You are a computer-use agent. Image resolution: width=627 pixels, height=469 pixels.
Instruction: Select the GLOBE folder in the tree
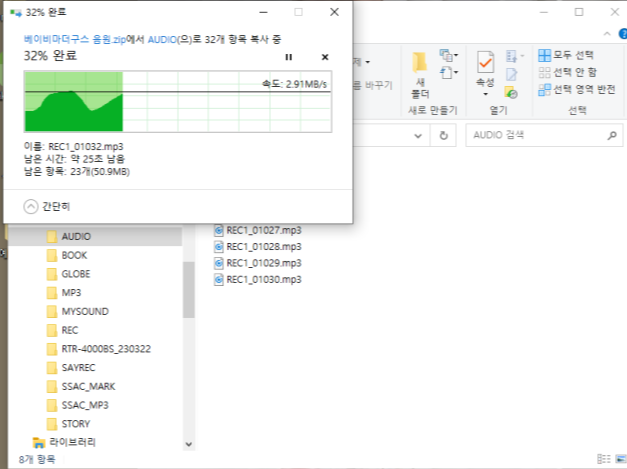[x=76, y=274]
